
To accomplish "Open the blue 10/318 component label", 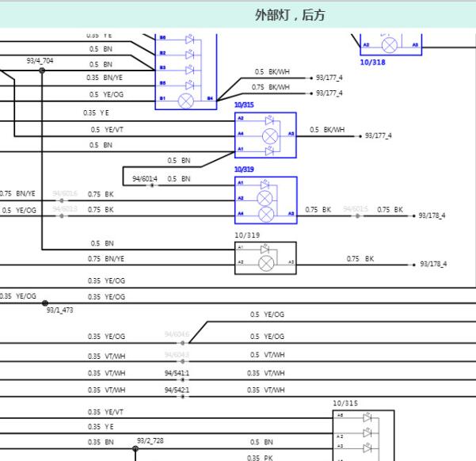I will coord(372,63).
